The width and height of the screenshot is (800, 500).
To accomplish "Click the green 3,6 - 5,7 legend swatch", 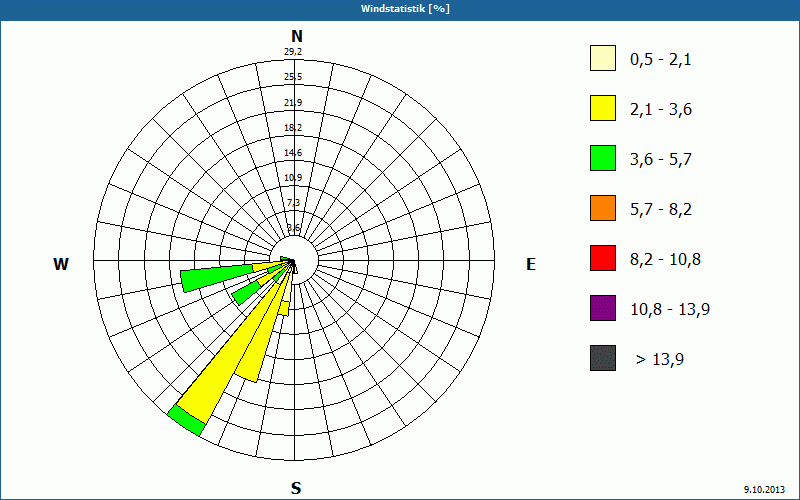I will click(603, 158).
